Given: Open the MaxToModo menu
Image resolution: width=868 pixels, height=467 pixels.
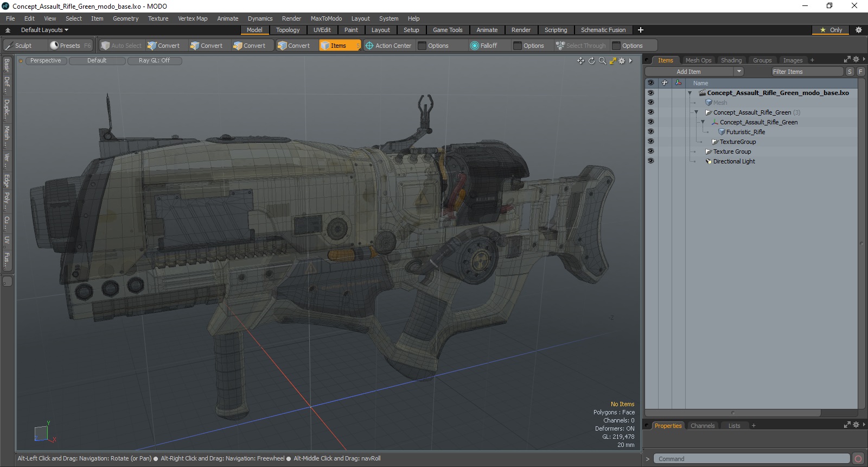Looking at the screenshot, I should (326, 18).
